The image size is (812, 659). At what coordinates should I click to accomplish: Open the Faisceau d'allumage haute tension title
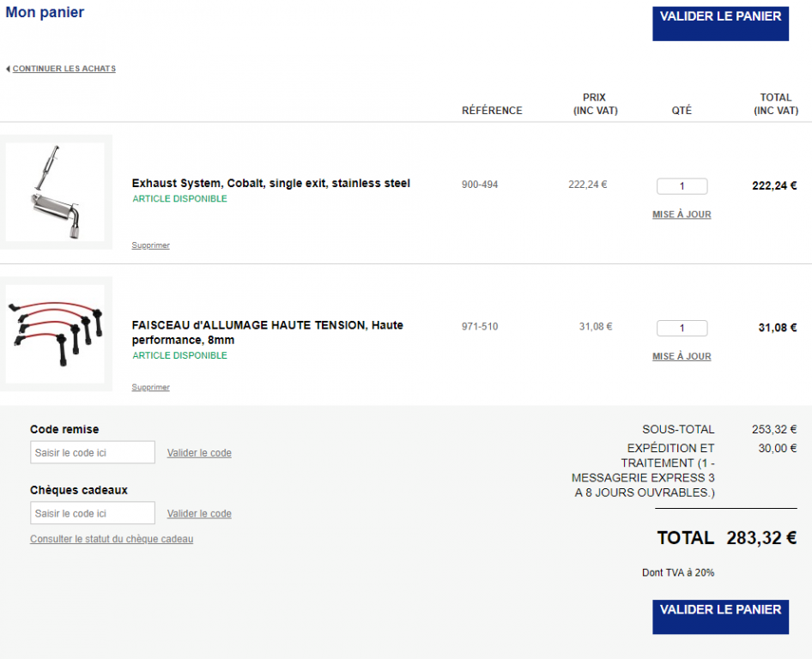point(268,332)
